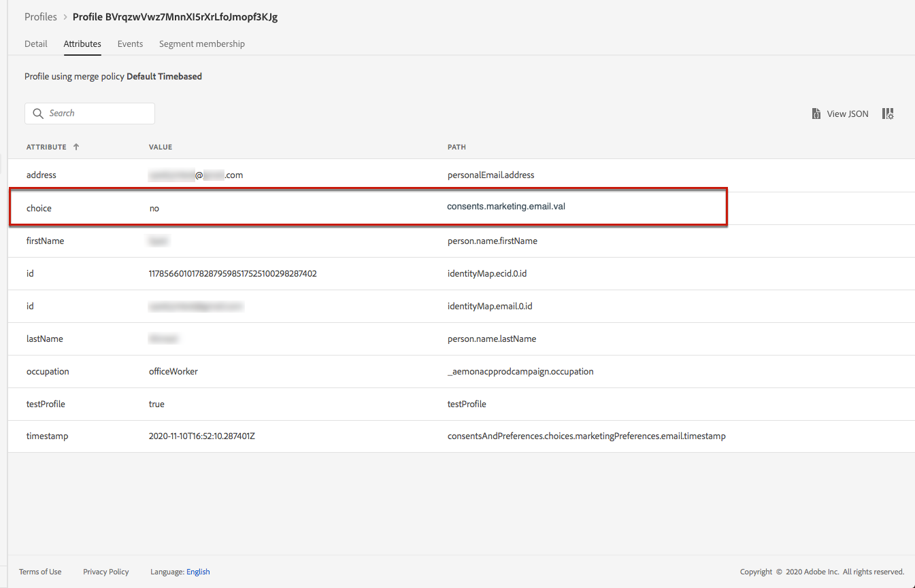The height and width of the screenshot is (588, 915).
Task: Open the column settings icon
Action: tap(888, 114)
